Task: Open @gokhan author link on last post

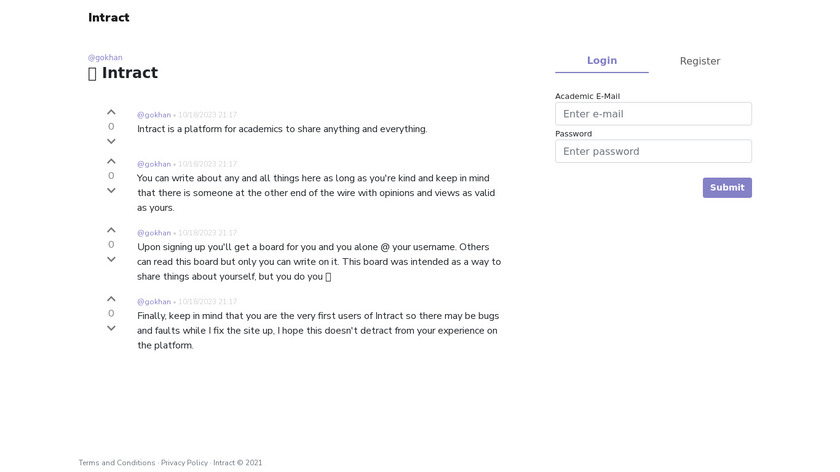Action: pos(154,302)
